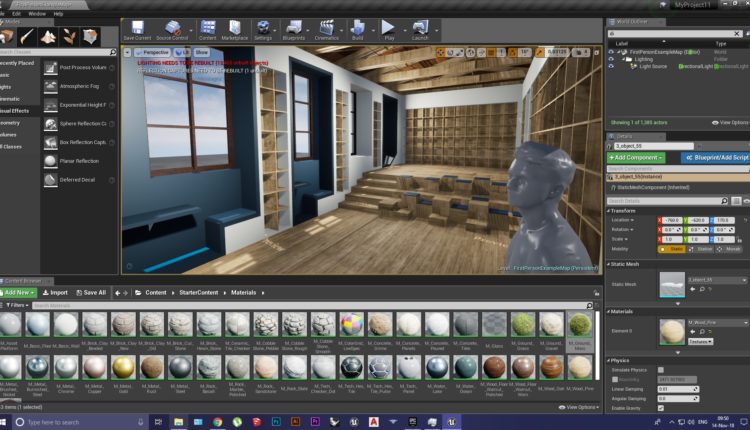Viewport: 750px width, 430px height.
Task: Open the Cinematics toolbar icon
Action: point(327,28)
